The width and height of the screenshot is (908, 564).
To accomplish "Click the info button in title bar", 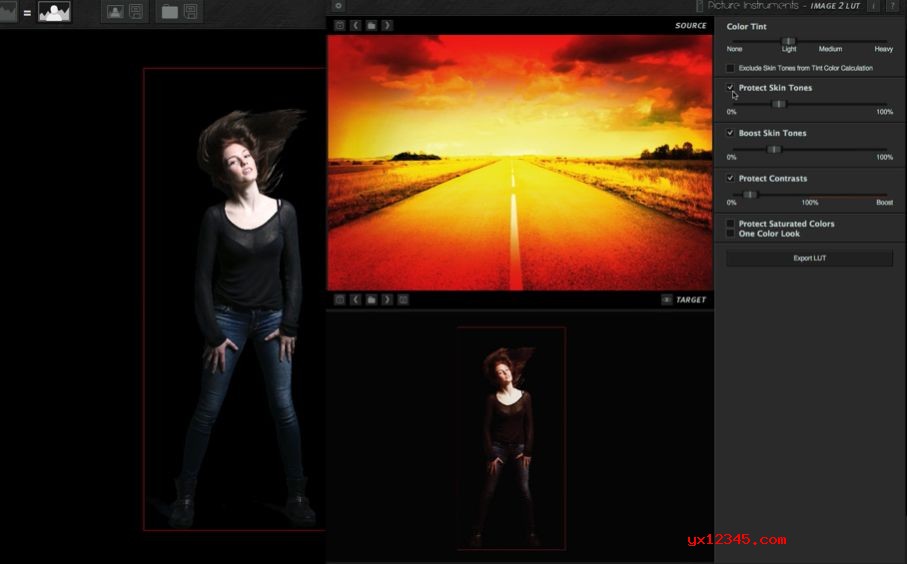I will pyautogui.click(x=873, y=6).
